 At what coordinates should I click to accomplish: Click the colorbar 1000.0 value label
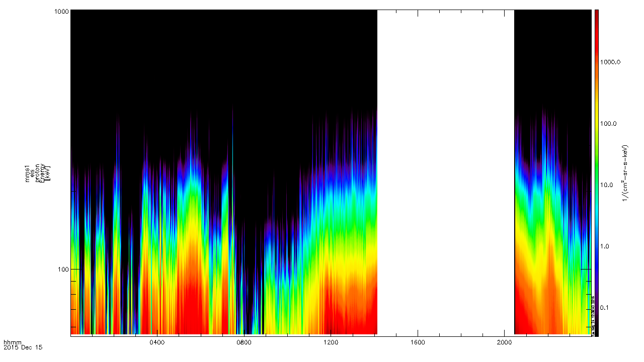[610, 62]
